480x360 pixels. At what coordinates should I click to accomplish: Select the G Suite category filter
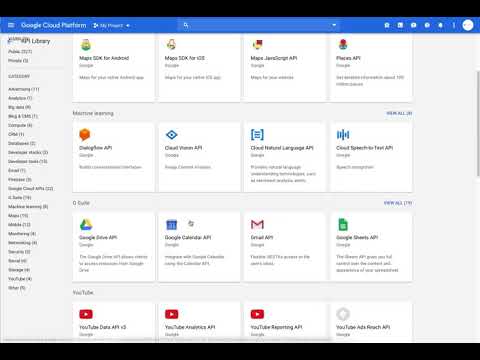pos(19,197)
